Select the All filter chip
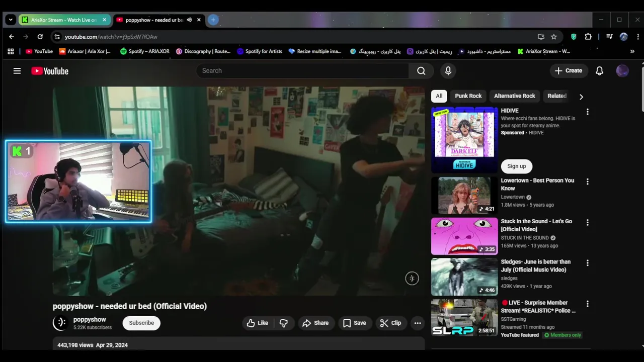The image size is (644, 362). pyautogui.click(x=439, y=96)
